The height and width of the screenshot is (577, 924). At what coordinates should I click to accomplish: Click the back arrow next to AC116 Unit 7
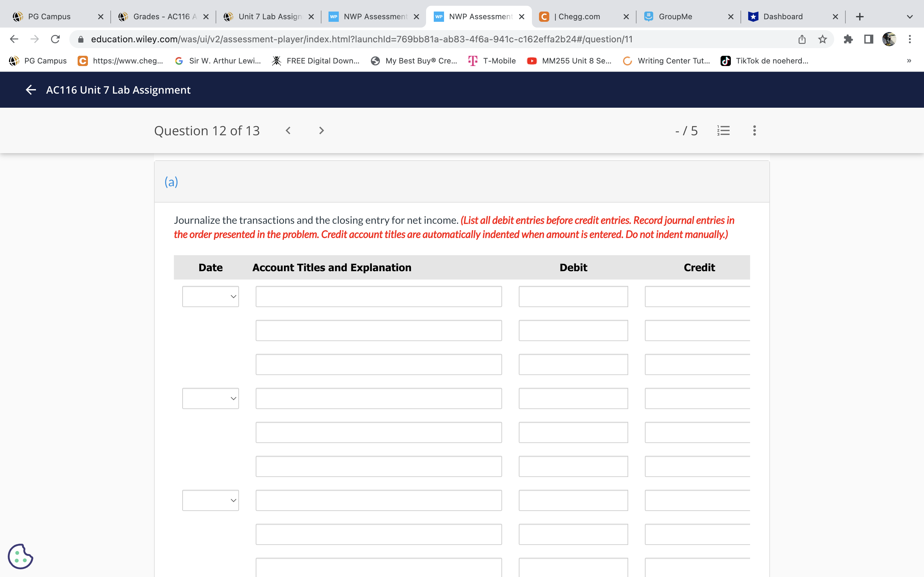[x=30, y=90]
